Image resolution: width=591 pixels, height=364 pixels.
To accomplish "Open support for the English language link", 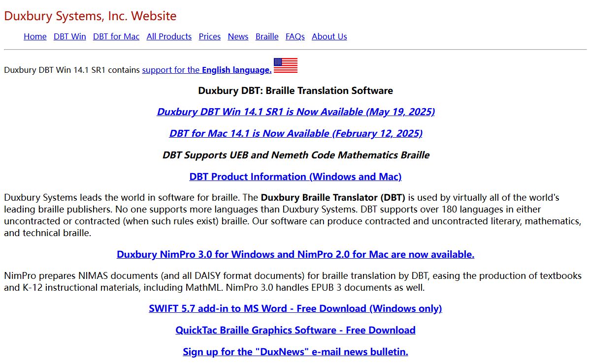I will pos(207,70).
